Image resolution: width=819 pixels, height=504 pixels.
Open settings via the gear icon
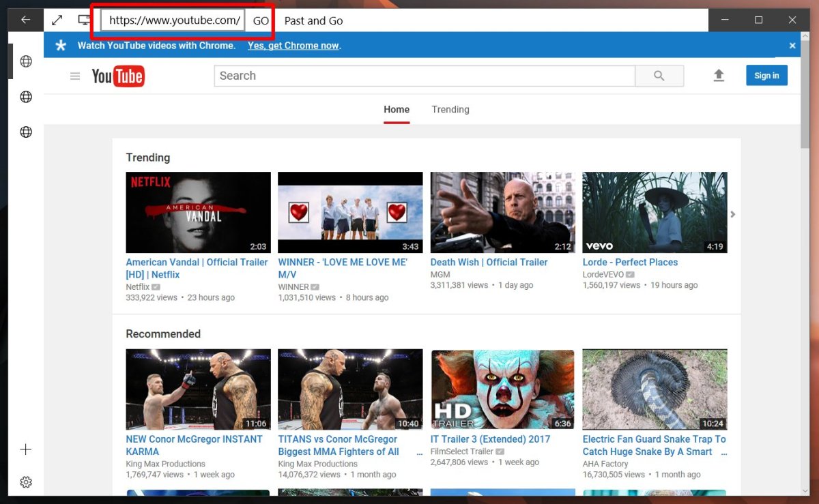[x=26, y=482]
